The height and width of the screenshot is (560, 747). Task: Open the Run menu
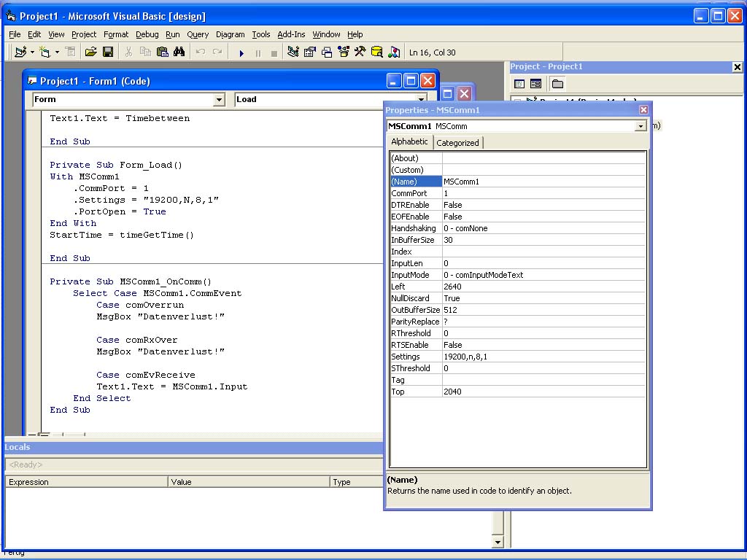click(x=172, y=34)
